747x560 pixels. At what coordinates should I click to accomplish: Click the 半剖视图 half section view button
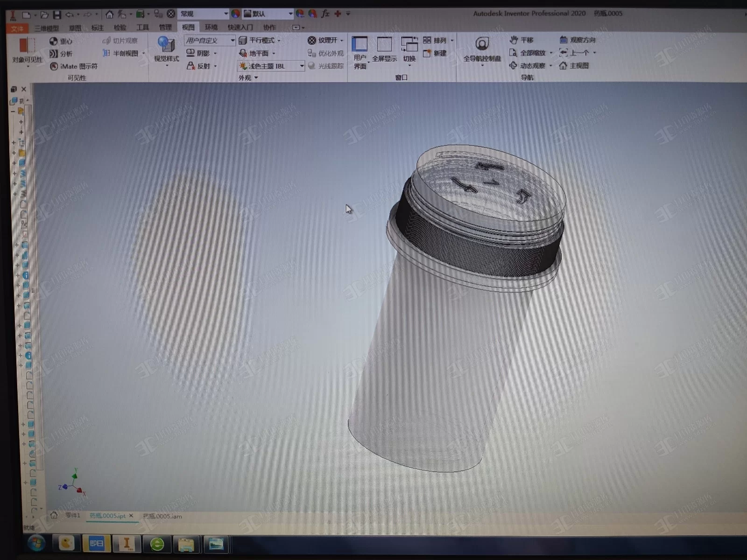coord(121,53)
